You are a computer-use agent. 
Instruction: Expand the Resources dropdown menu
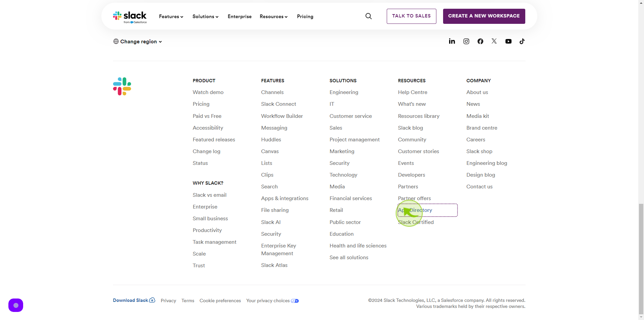click(274, 16)
